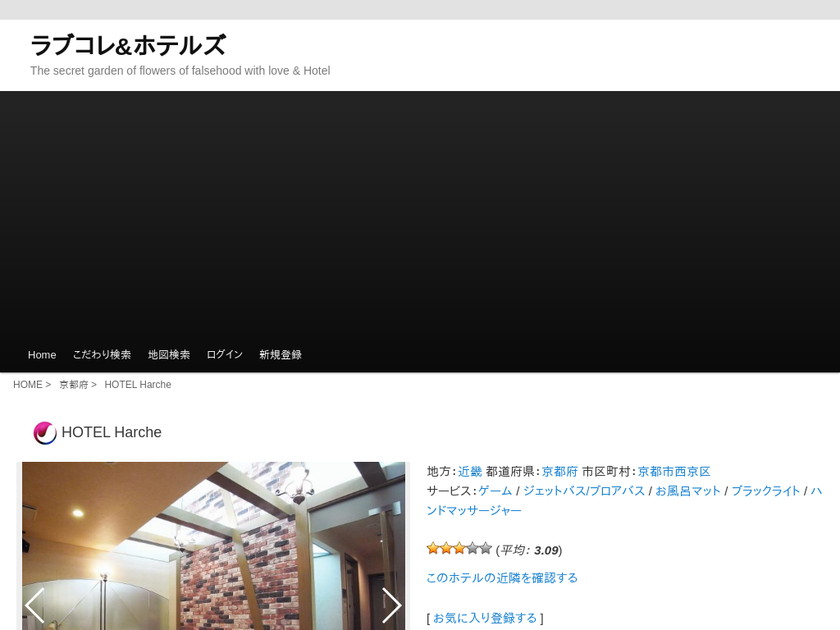Click the first rating star
The height and width of the screenshot is (630, 840).
pyautogui.click(x=433, y=549)
